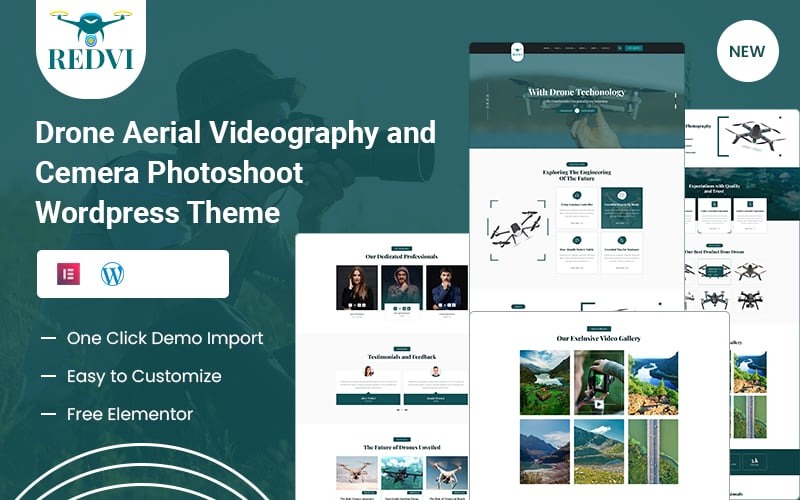Open the lake valley gallery thumbnail
This screenshot has width=800, height=500.
(x=545, y=382)
